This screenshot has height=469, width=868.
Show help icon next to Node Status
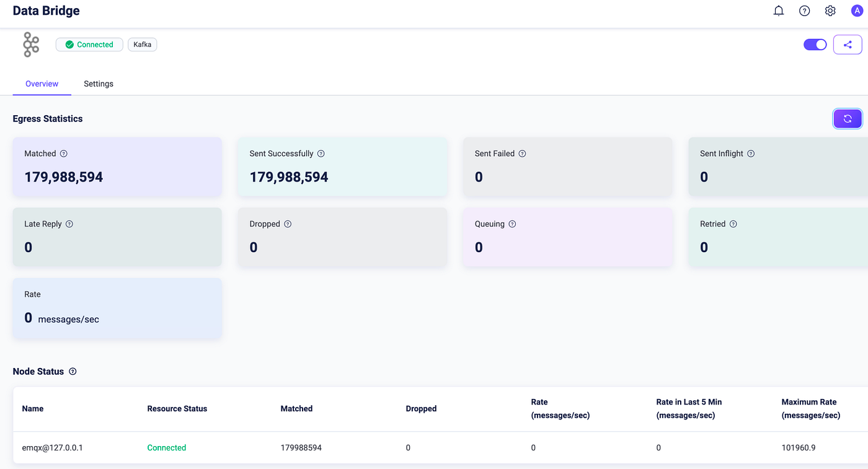(73, 372)
